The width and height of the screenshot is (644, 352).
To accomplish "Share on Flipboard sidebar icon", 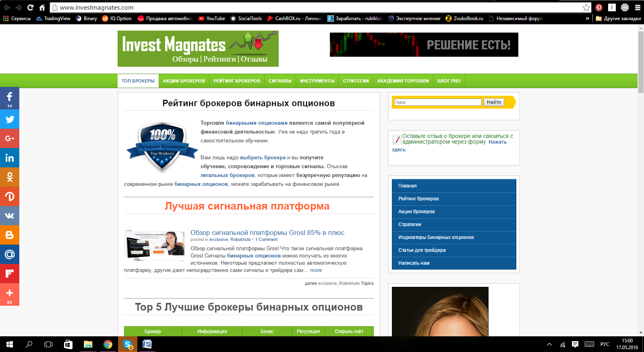I will 10,274.
